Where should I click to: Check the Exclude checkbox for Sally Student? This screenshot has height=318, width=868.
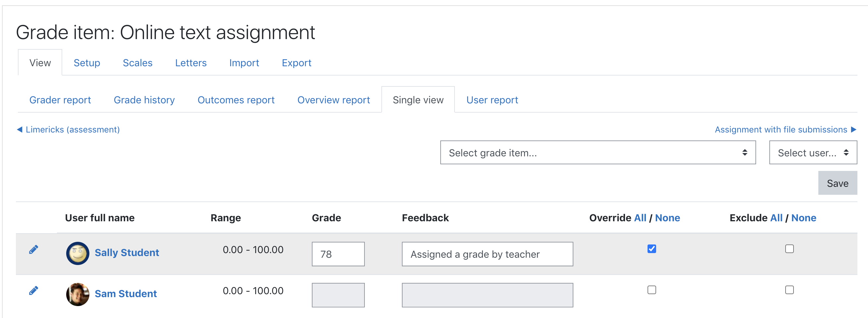[789, 249]
